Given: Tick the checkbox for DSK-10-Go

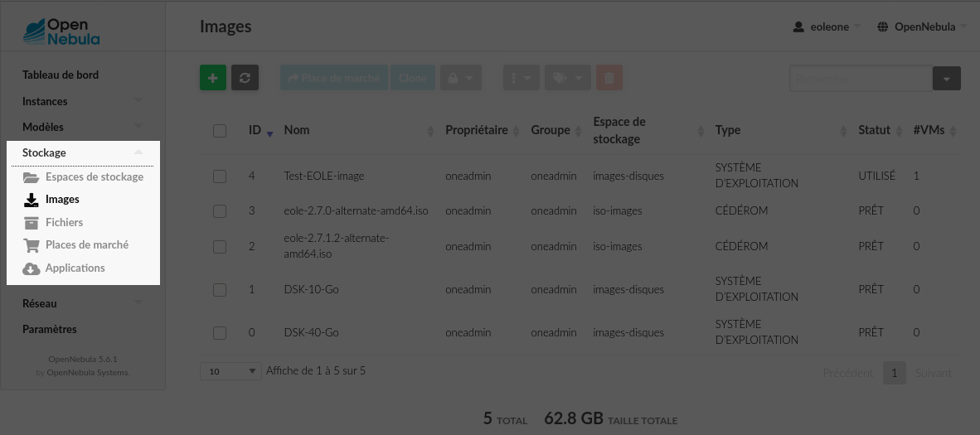Looking at the screenshot, I should (220, 290).
